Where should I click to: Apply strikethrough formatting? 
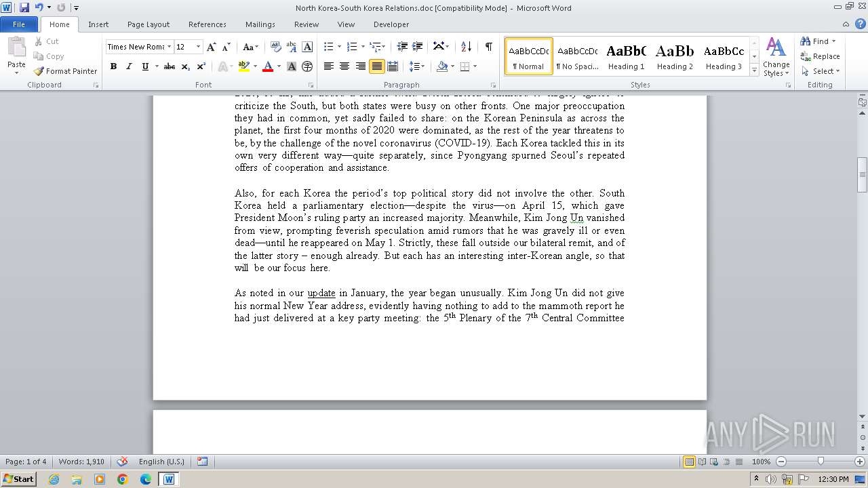[x=170, y=66]
